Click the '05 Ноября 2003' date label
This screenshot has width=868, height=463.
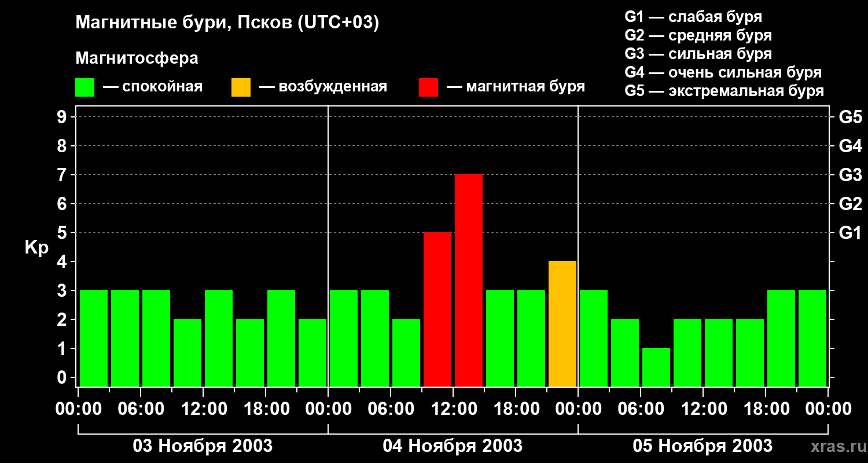tap(703, 446)
